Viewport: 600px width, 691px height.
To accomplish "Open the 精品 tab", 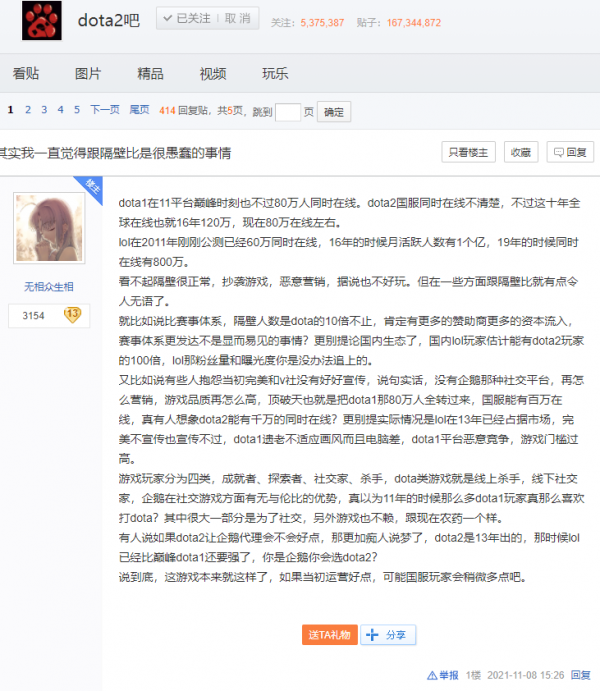I will point(150,73).
